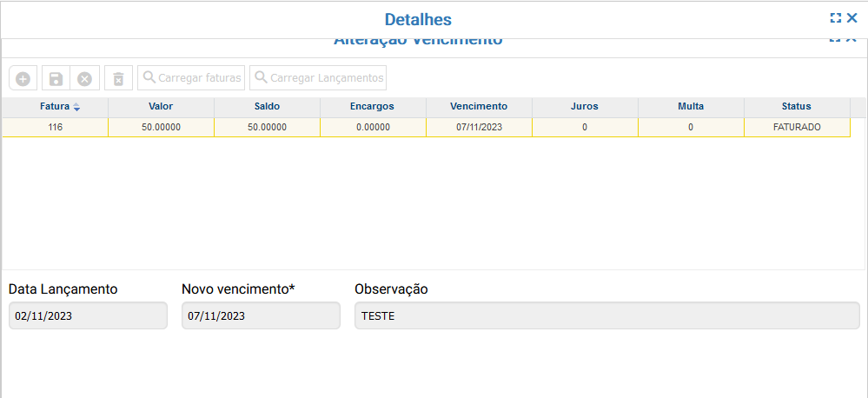
Task: Select invoice row with Fatura 116
Action: [56, 127]
